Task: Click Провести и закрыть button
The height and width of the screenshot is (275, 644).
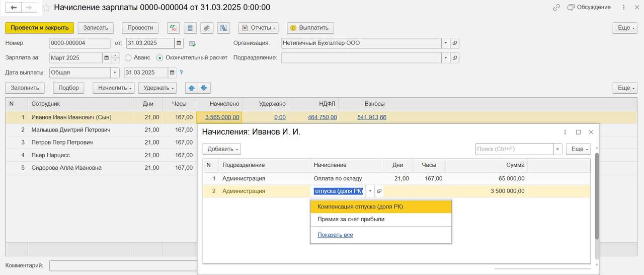Action: coord(40,28)
